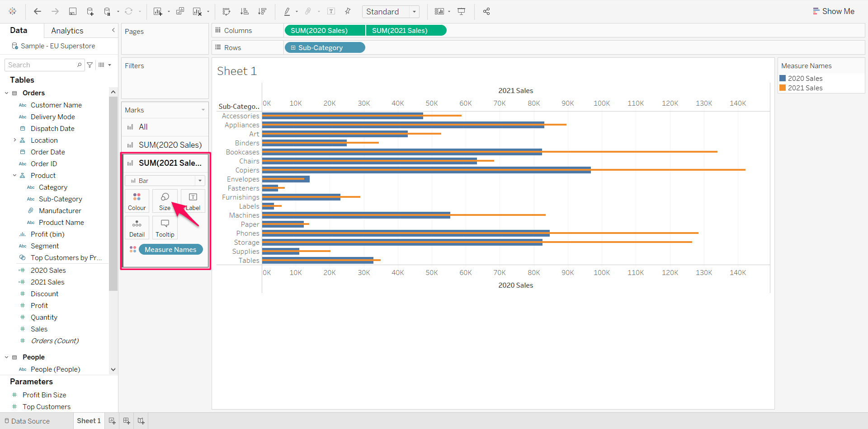Click the Share workbook icon

tap(486, 11)
